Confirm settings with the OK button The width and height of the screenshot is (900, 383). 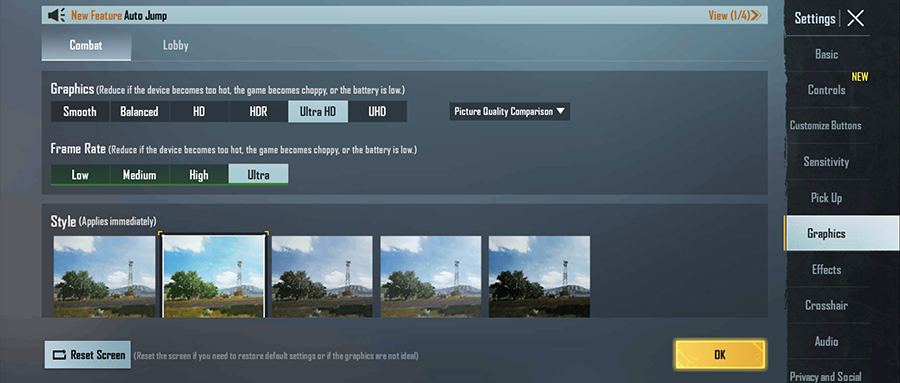tap(720, 354)
